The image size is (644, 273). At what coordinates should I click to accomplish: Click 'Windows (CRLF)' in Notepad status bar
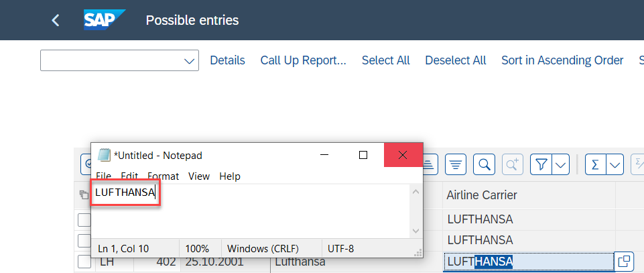[x=263, y=248]
